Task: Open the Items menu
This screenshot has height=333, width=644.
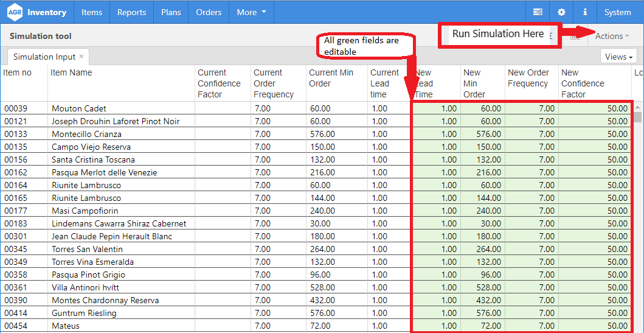Action: tap(92, 12)
